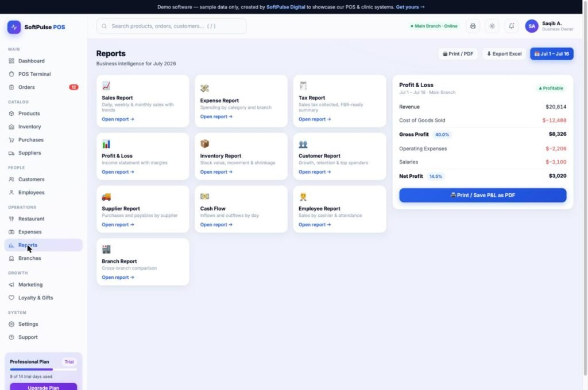This screenshot has height=390, width=588.
Task: Click Open report under Sales Report
Action: 118,119
